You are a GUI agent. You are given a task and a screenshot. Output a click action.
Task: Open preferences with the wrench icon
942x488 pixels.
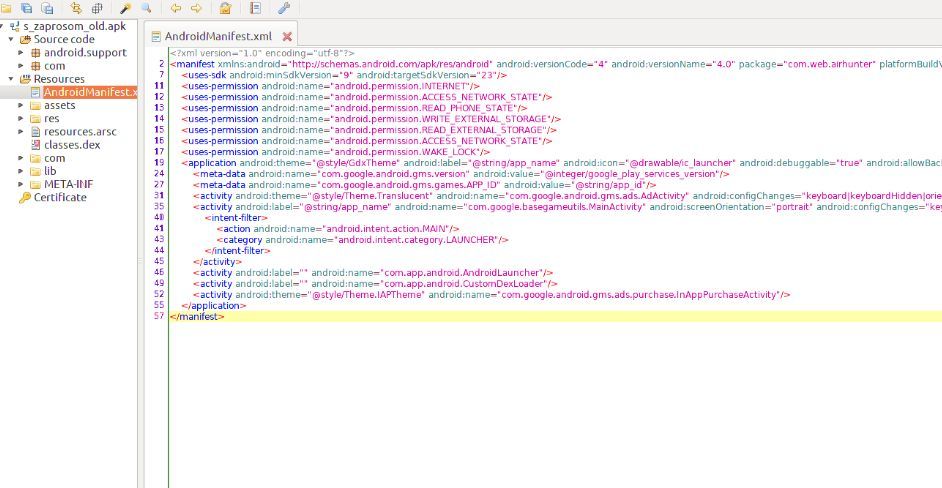[284, 8]
